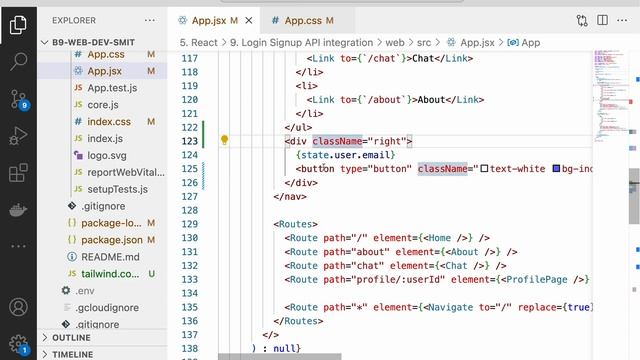
Task: Open package.json in the explorer
Action: (112, 240)
